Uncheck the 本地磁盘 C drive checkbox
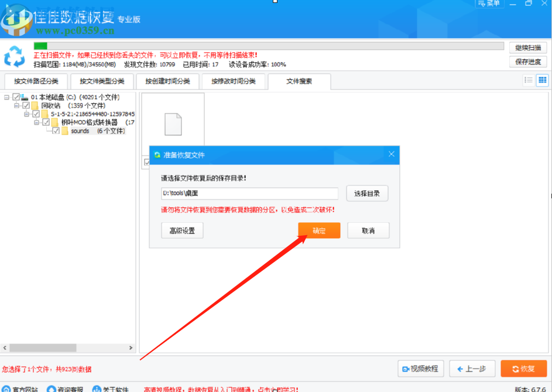The height and width of the screenshot is (392, 552). (x=15, y=97)
